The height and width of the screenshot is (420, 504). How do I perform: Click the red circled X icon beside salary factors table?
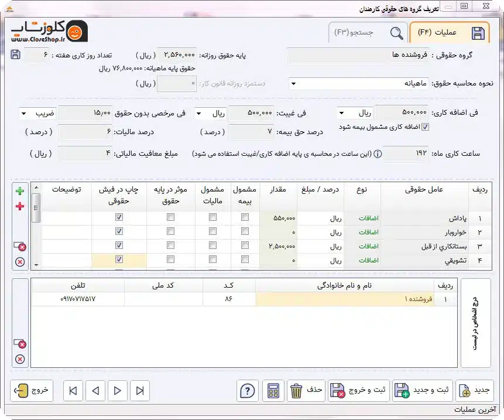point(20,262)
